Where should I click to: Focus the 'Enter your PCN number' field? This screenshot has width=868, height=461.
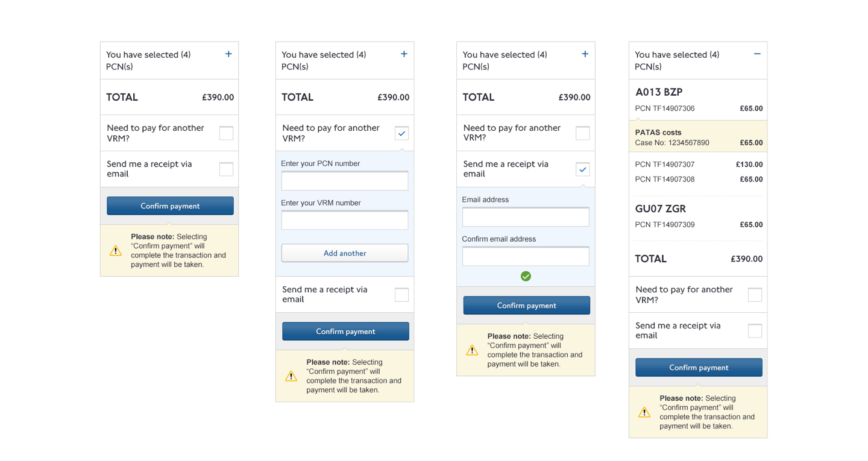[x=345, y=181]
